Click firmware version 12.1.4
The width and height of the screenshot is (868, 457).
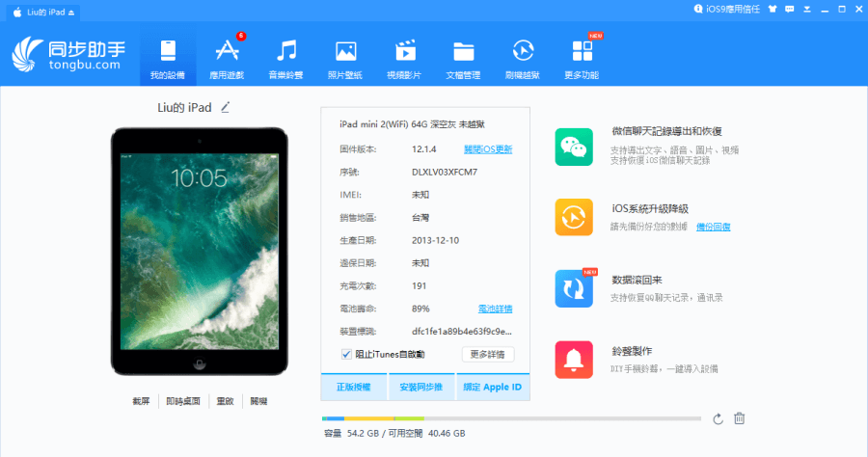(x=424, y=149)
